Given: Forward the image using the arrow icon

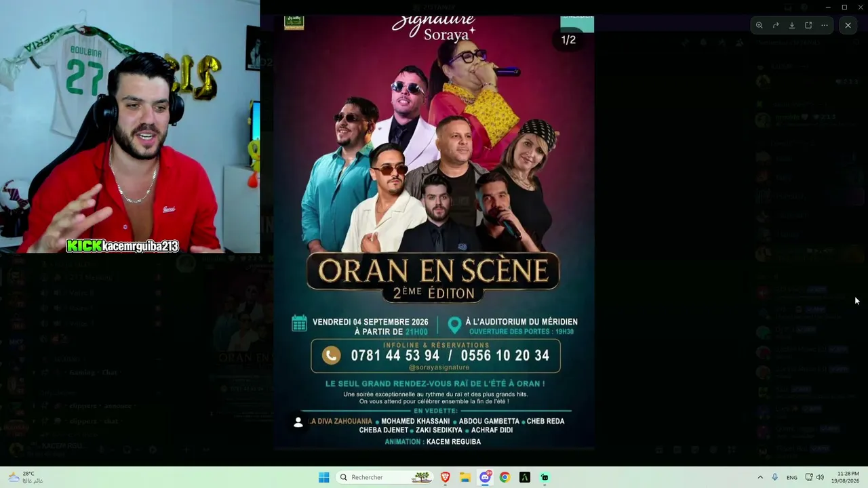Looking at the screenshot, I should [776, 25].
